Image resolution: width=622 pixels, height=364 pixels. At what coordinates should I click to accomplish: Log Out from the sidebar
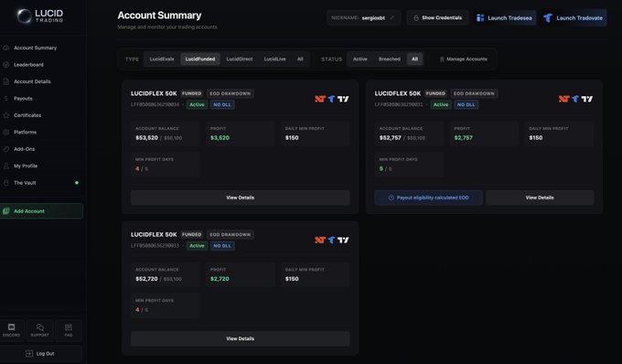[x=40, y=354]
